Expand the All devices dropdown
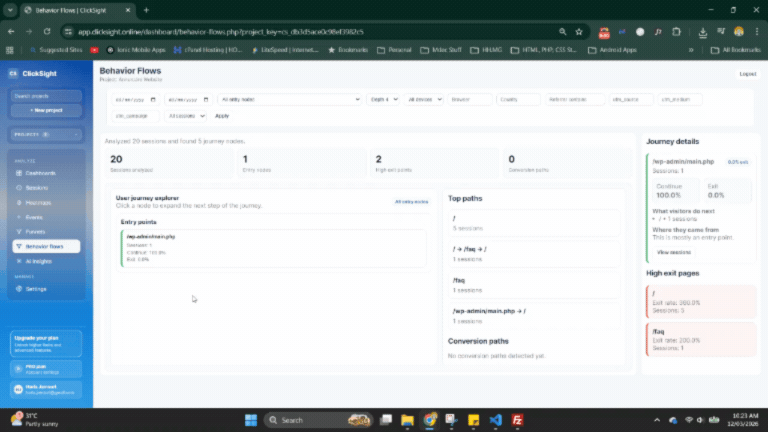The image size is (768, 432). 423,100
